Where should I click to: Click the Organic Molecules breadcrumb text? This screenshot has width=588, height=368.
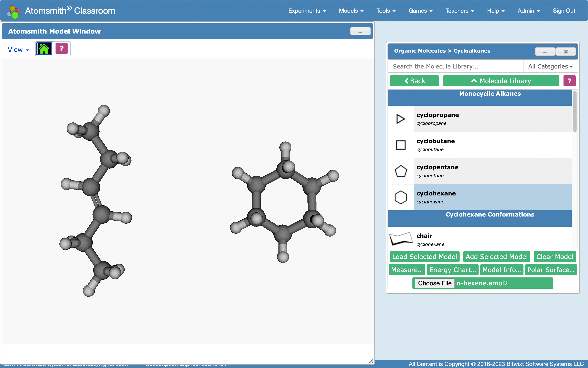(x=420, y=51)
